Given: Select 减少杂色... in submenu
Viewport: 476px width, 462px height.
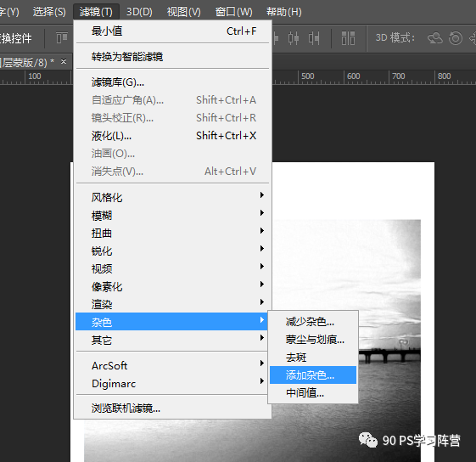Looking at the screenshot, I should click(x=313, y=322).
